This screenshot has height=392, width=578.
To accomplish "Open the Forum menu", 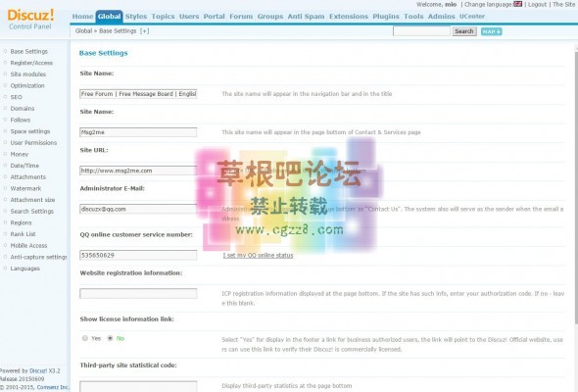I will (241, 17).
